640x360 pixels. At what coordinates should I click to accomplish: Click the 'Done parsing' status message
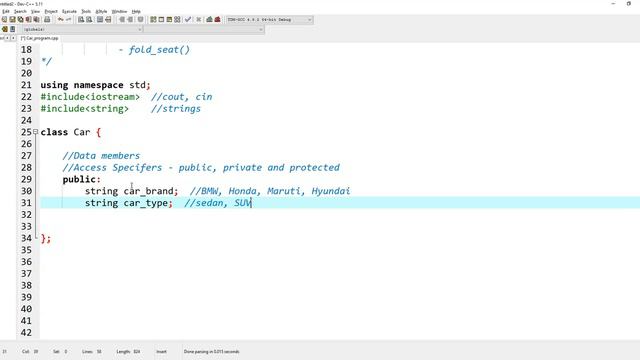211,351
